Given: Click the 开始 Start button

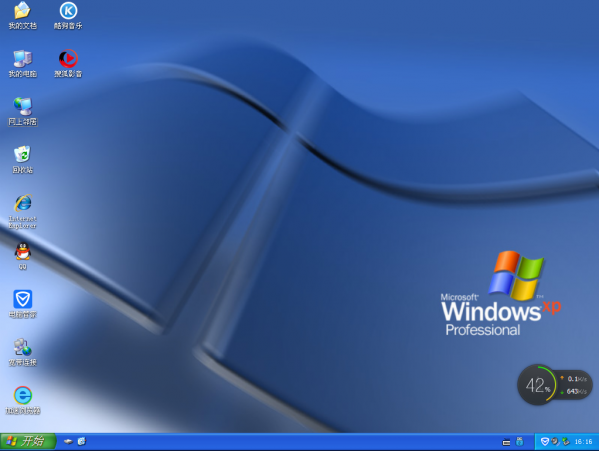Looking at the screenshot, I should pyautogui.click(x=28, y=442).
